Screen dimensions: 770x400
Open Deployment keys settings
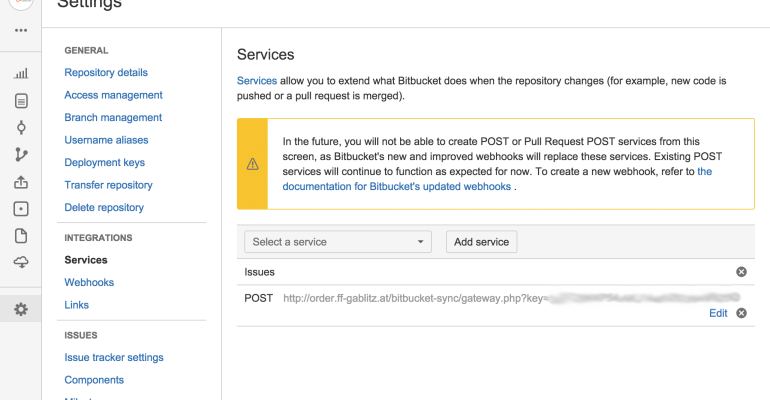click(105, 162)
